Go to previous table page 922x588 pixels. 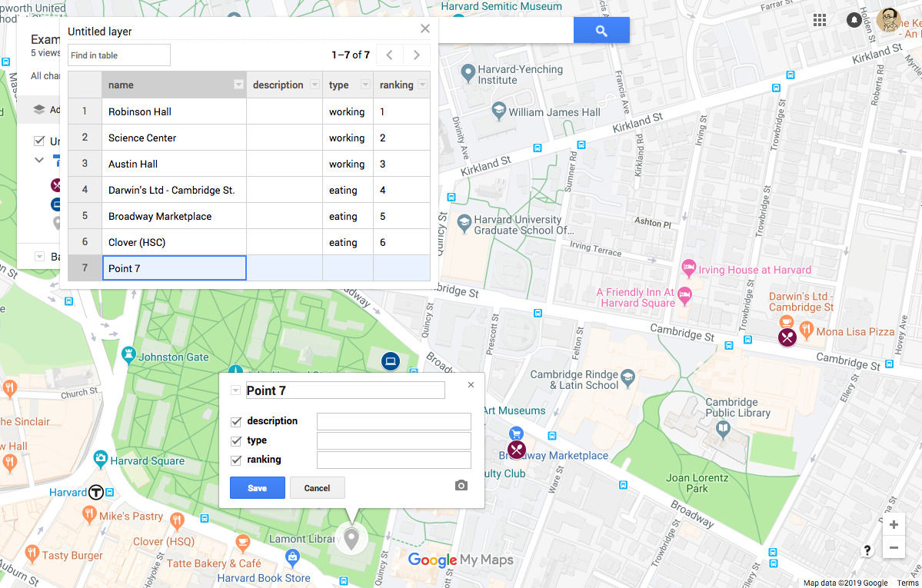tap(389, 55)
